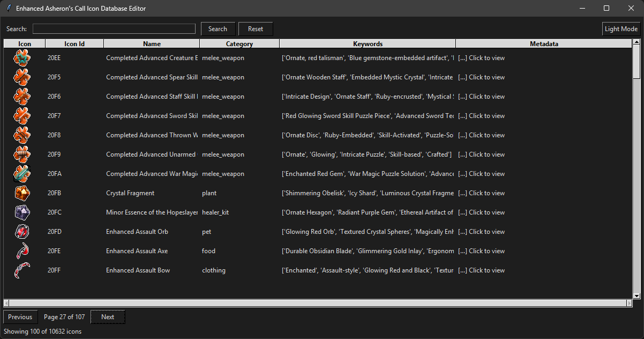This screenshot has width=644, height=339.
Task: Click the 'Completed Advanced Staff Skill' name cell
Action: pos(152,97)
